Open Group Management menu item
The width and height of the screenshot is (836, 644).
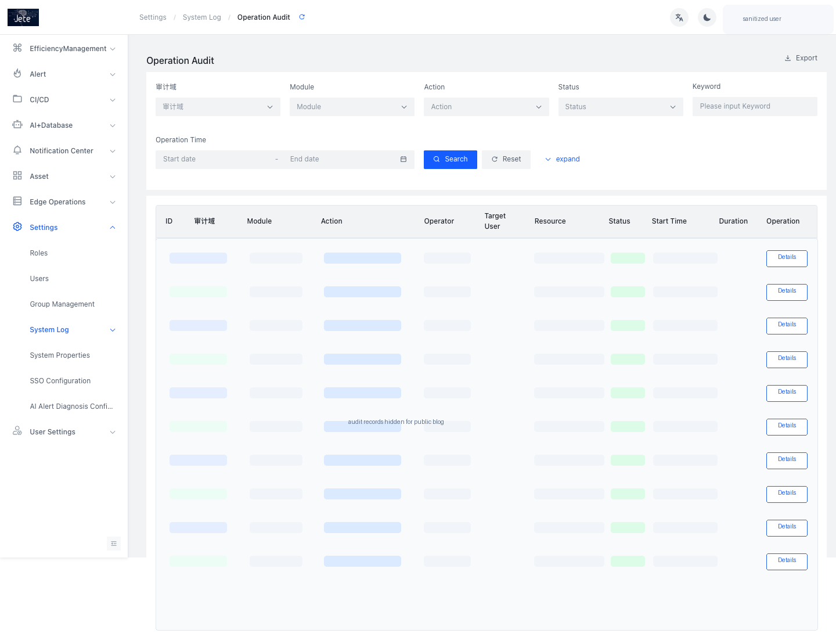pyautogui.click(x=62, y=304)
